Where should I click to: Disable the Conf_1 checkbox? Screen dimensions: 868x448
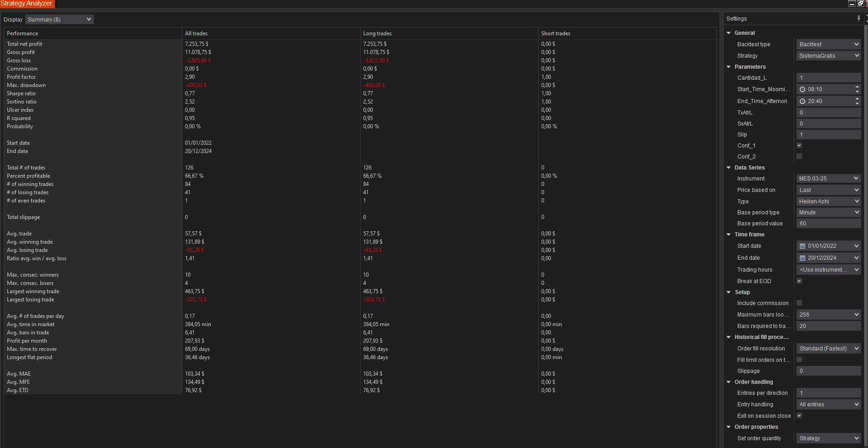(799, 145)
